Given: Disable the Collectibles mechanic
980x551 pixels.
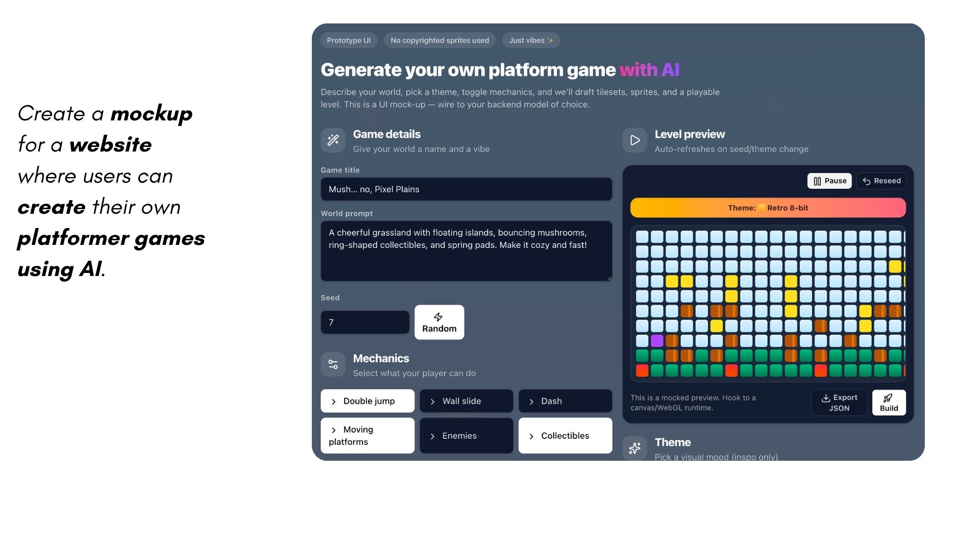Looking at the screenshot, I should pyautogui.click(x=565, y=436).
